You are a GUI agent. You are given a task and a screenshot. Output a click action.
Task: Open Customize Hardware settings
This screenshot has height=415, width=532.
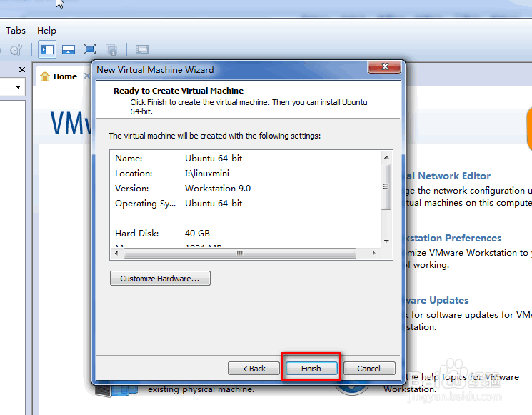(x=160, y=279)
